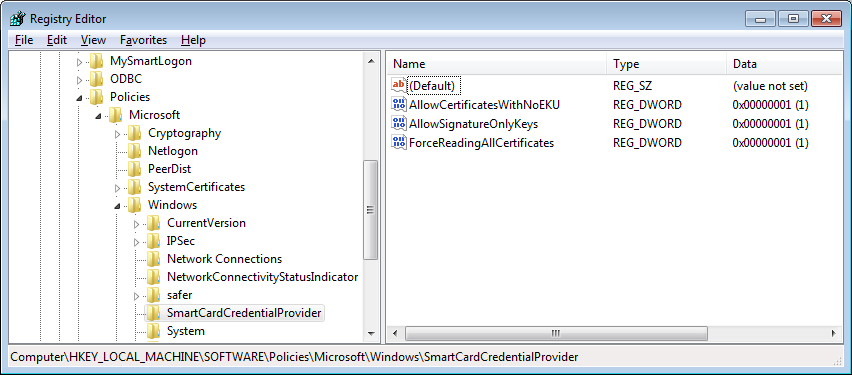Click the IPSec folder icon

tap(153, 240)
